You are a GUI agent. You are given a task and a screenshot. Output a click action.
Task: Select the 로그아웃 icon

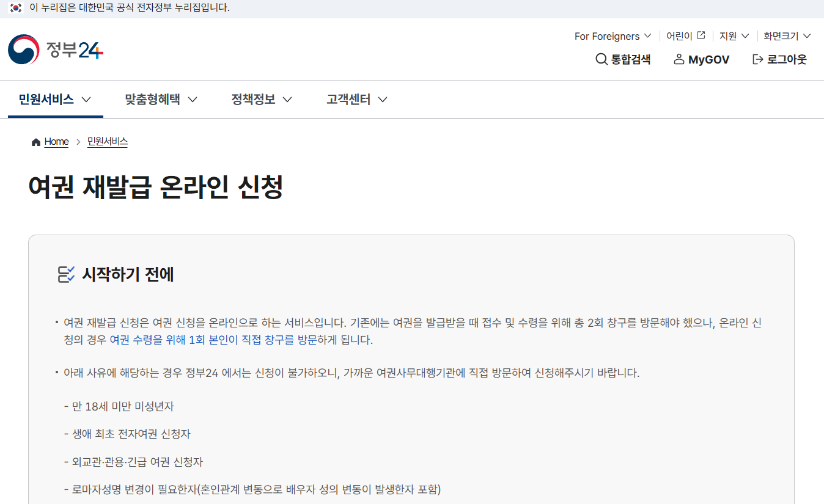[x=756, y=59]
